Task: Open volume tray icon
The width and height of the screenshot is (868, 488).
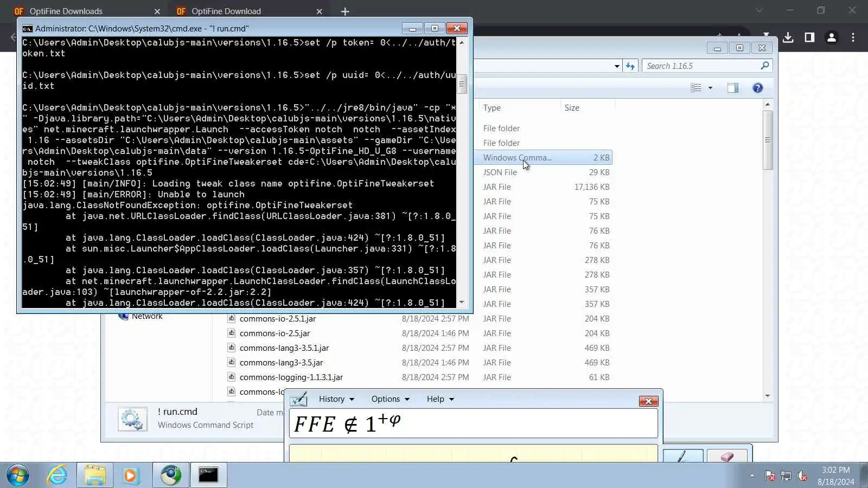Action: point(802,476)
